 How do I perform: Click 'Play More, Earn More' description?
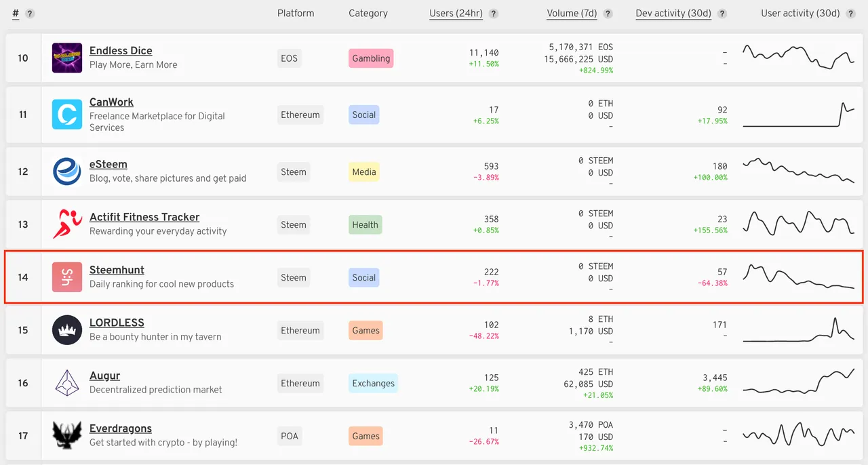point(134,65)
